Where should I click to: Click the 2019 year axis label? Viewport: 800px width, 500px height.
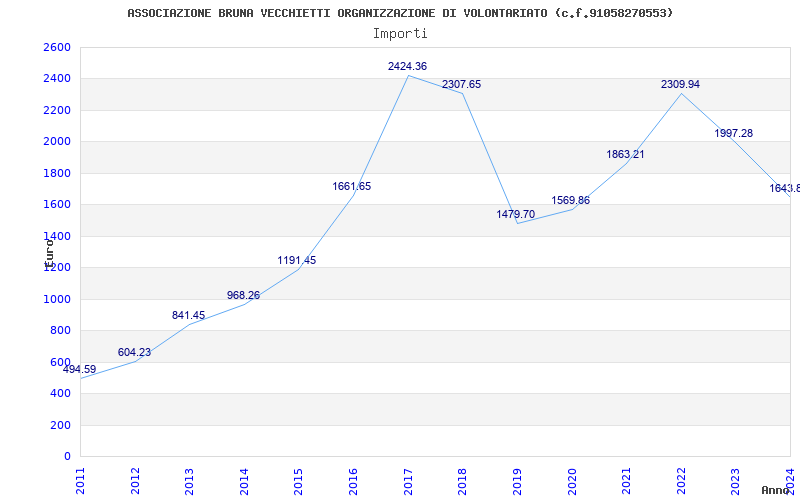pos(517,481)
